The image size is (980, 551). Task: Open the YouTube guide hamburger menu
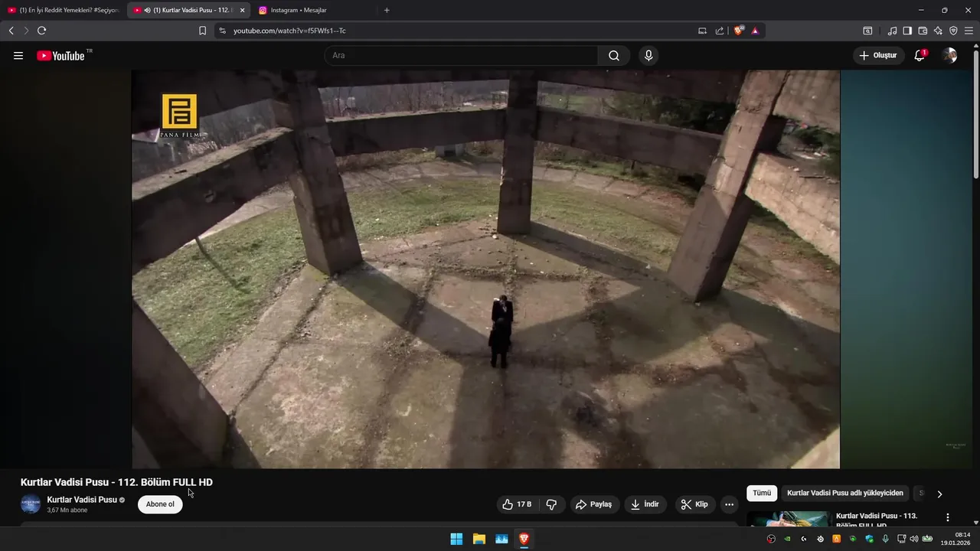[x=18, y=56]
